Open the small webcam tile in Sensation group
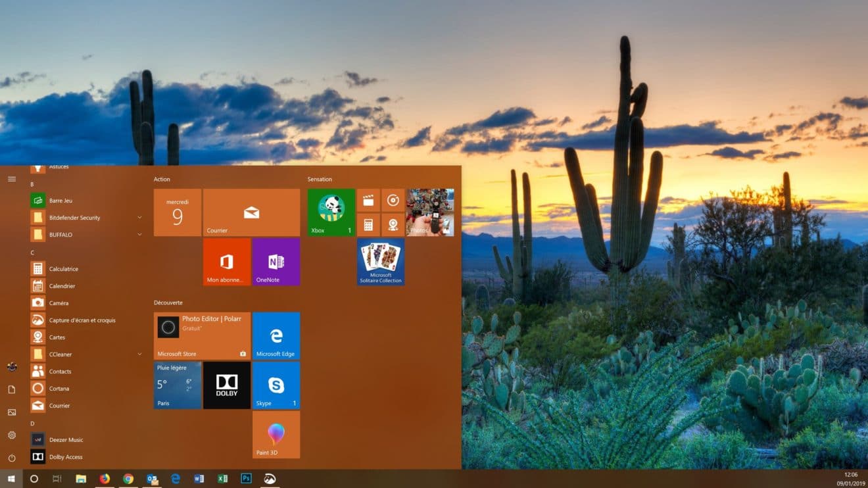The width and height of the screenshot is (868, 488). click(393, 225)
